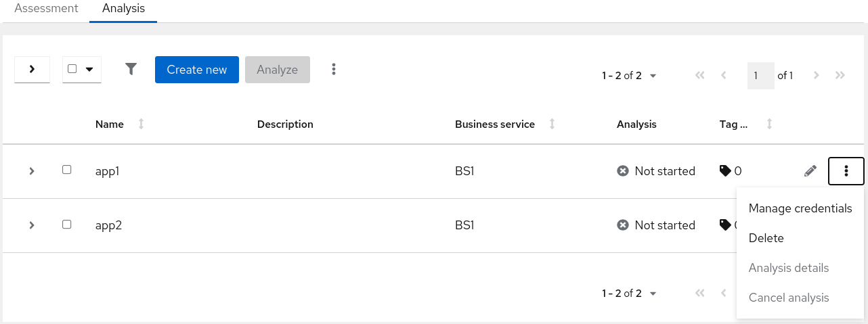Viewport: 868px width, 324px height.
Task: Click the filter funnel icon
Action: coord(131,69)
